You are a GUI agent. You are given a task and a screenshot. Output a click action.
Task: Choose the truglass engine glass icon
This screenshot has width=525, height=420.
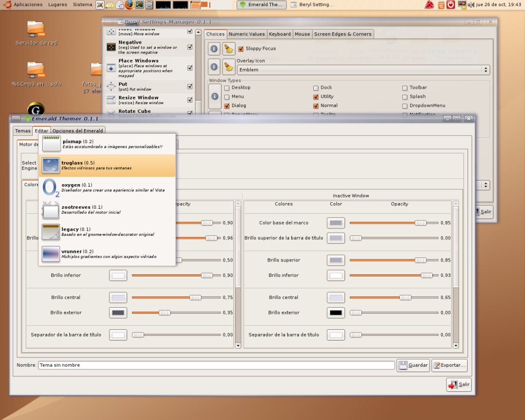click(x=51, y=166)
